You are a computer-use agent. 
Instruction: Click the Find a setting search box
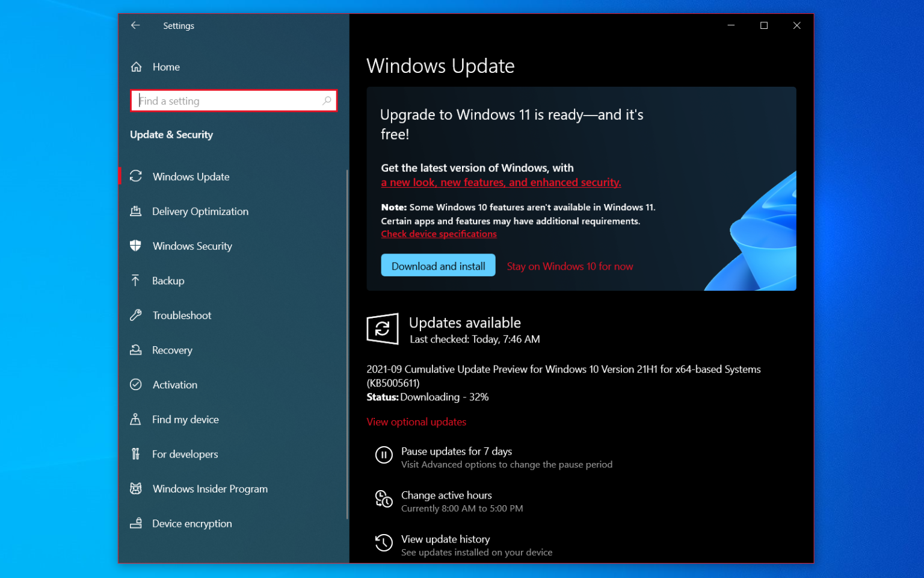click(x=233, y=101)
